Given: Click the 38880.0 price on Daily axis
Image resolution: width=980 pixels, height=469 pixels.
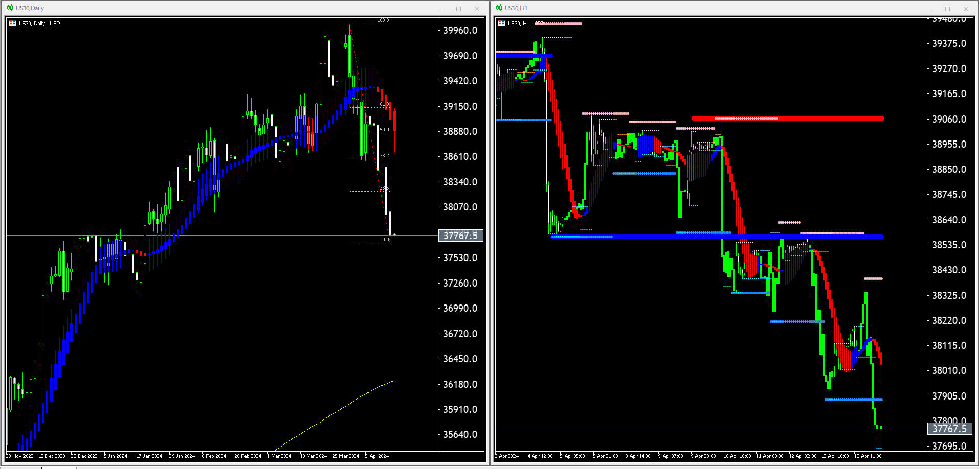Looking at the screenshot, I should 460,131.
